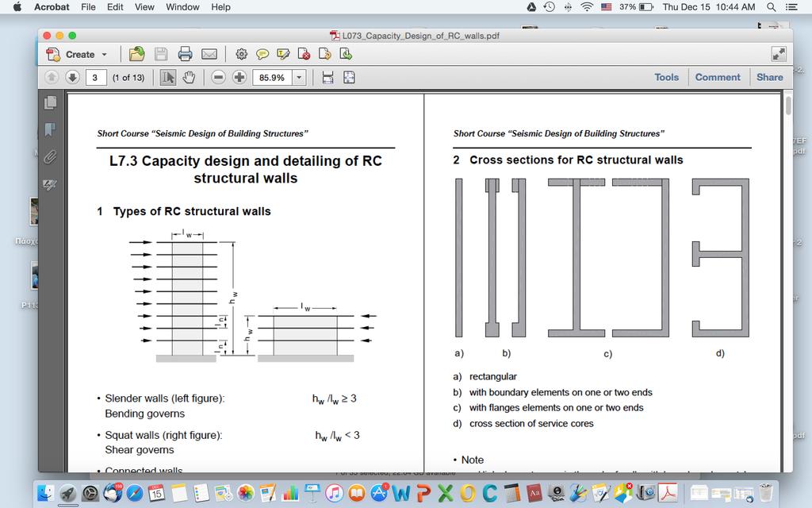812x508 pixels.
Task: Open the File menu
Action: 88,7
